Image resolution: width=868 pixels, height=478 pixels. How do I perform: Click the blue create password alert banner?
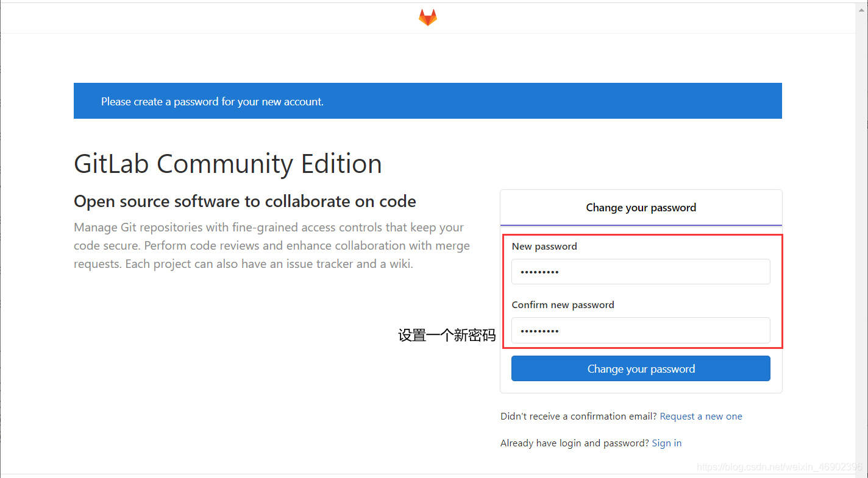pyautogui.click(x=427, y=101)
